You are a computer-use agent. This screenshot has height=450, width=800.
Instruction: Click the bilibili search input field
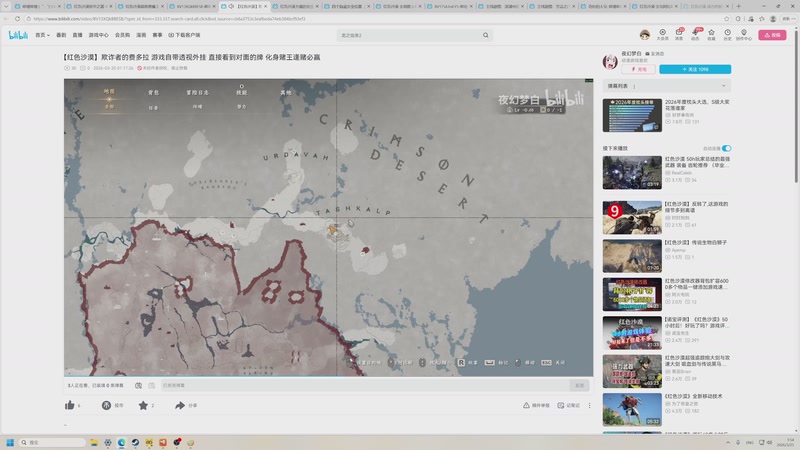[x=410, y=35]
